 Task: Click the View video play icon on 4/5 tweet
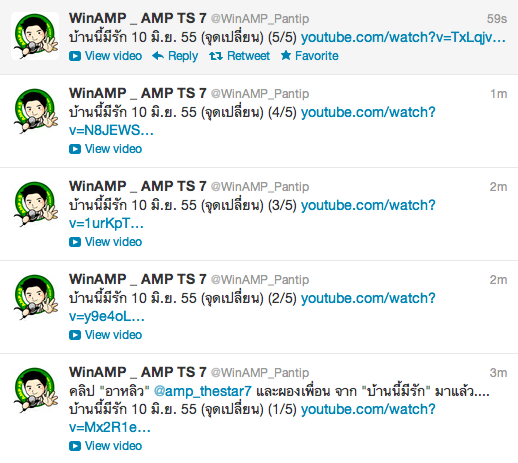point(75,149)
